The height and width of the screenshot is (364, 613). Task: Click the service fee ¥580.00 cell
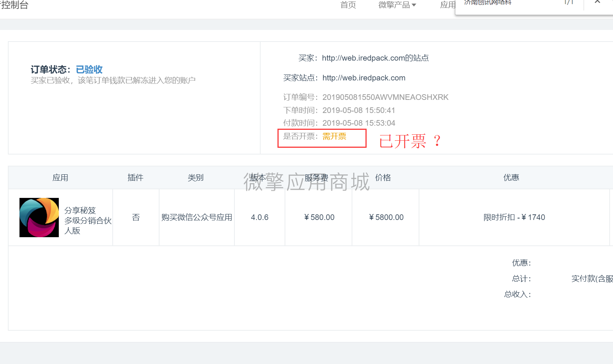click(x=319, y=217)
